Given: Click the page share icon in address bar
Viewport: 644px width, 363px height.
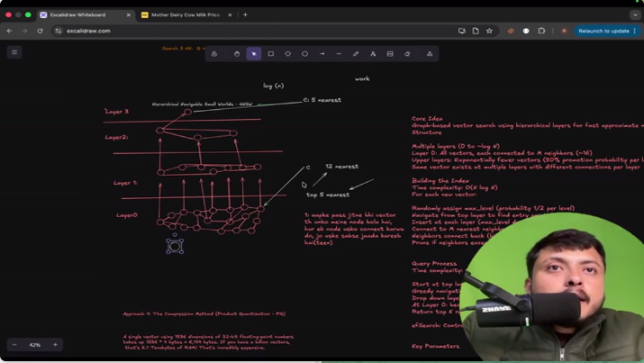Looking at the screenshot, I should tap(476, 31).
